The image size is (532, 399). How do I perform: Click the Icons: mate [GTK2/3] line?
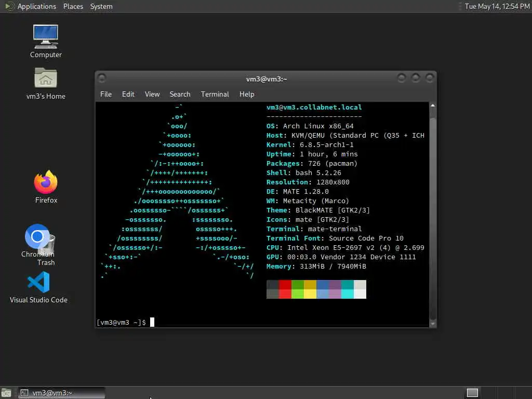[x=308, y=220]
